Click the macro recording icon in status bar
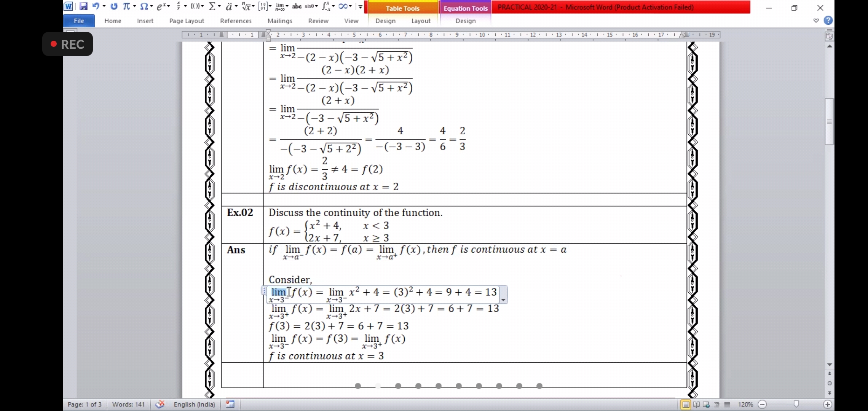868x411 pixels. (x=230, y=404)
